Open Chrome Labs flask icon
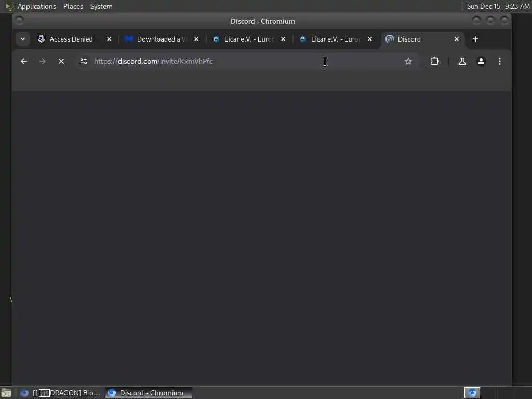 (462, 61)
